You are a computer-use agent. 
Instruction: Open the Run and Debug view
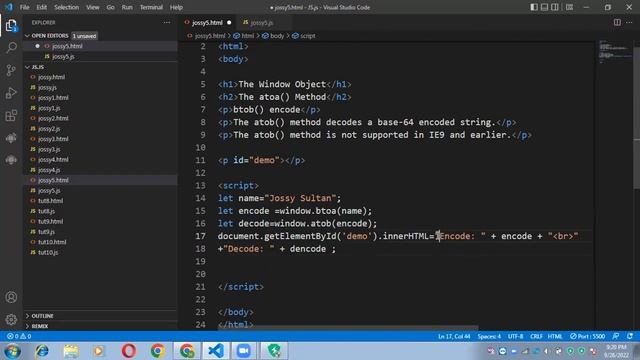[x=11, y=93]
